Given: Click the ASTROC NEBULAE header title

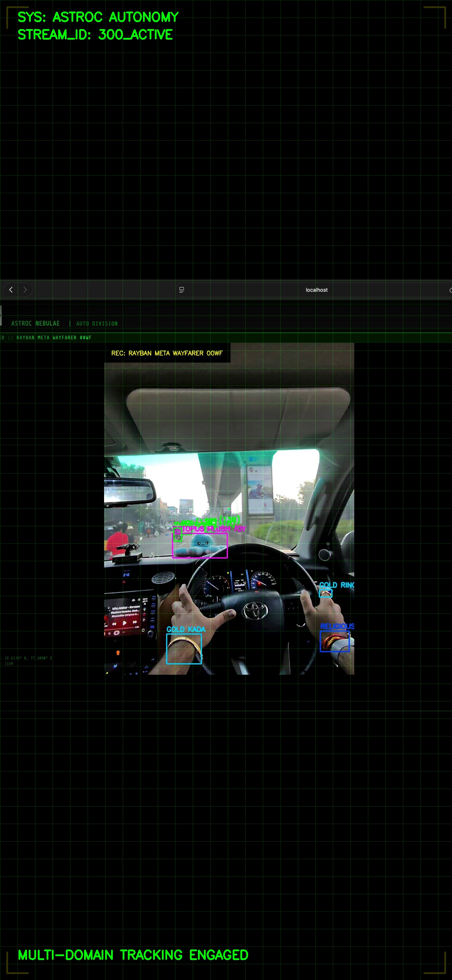Looking at the screenshot, I should pyautogui.click(x=35, y=324).
